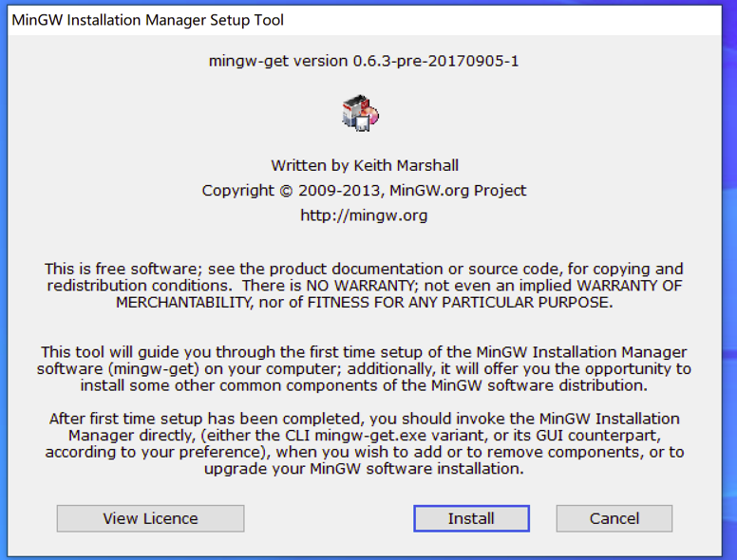The image size is (737, 560).
Task: Click the line containing "There is NO WARRANTY"
Action: [364, 286]
